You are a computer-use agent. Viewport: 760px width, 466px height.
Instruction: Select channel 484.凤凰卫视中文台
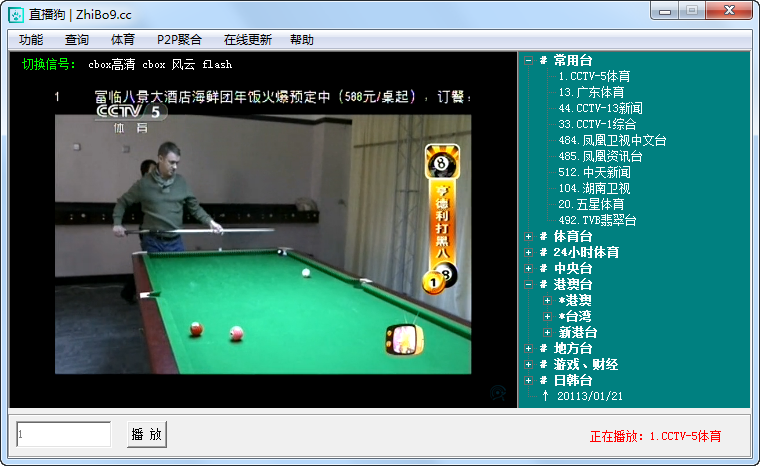tap(612, 141)
